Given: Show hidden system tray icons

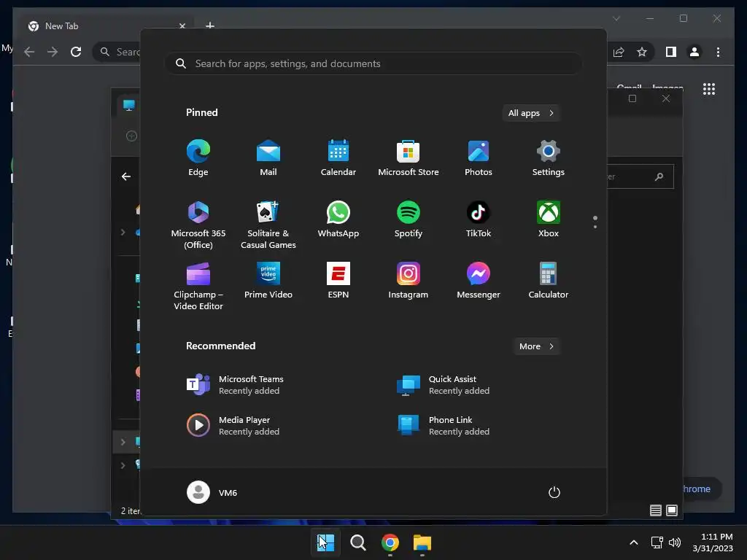Looking at the screenshot, I should pyautogui.click(x=634, y=542).
